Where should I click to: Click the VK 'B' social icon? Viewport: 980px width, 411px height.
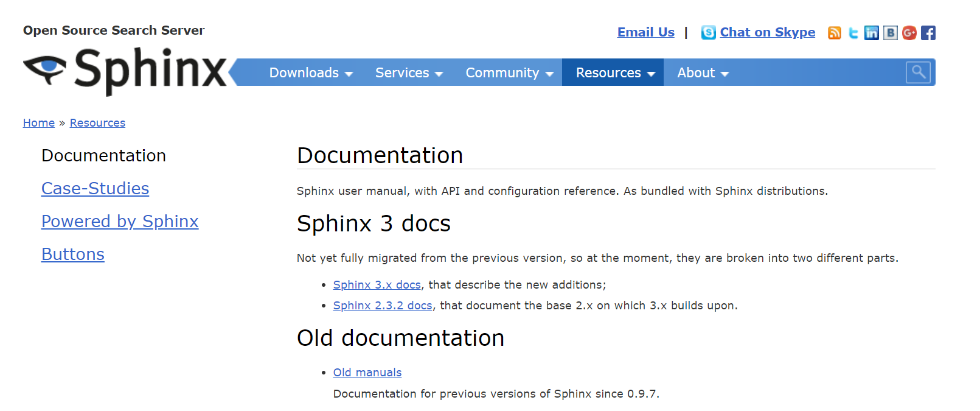click(891, 33)
